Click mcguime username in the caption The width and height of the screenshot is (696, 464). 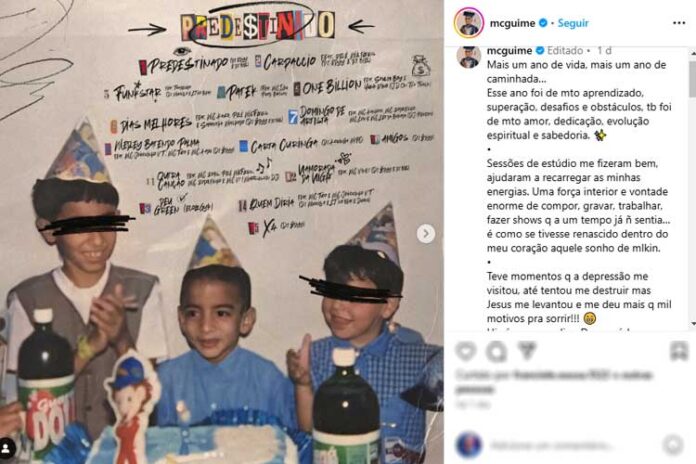[x=509, y=51]
